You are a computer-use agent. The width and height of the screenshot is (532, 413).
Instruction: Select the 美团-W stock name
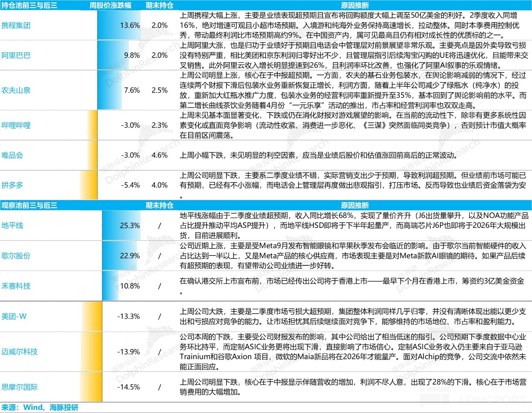[x=14, y=316]
